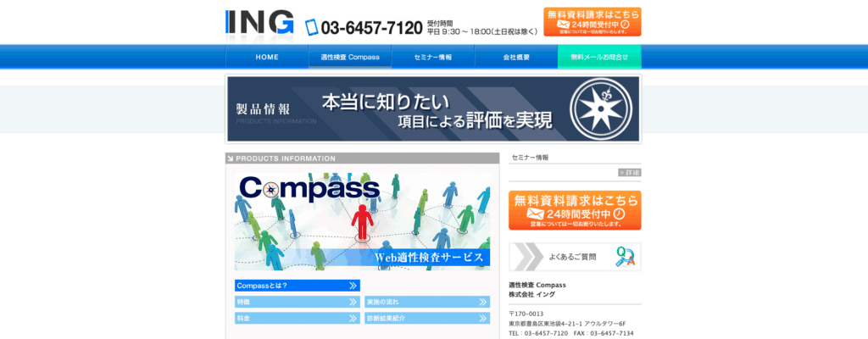Screen dimensions: 868x339
Task: Open the HOME navigation tab
Action: (267, 57)
